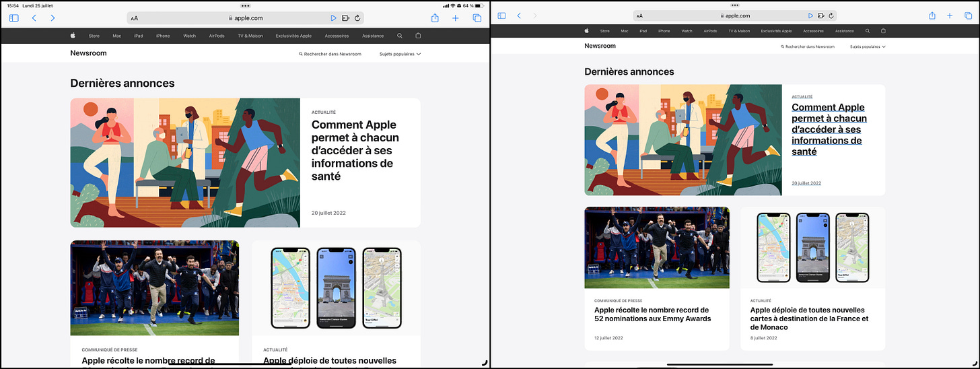Open health illustration thumbnail in left window

[185, 162]
